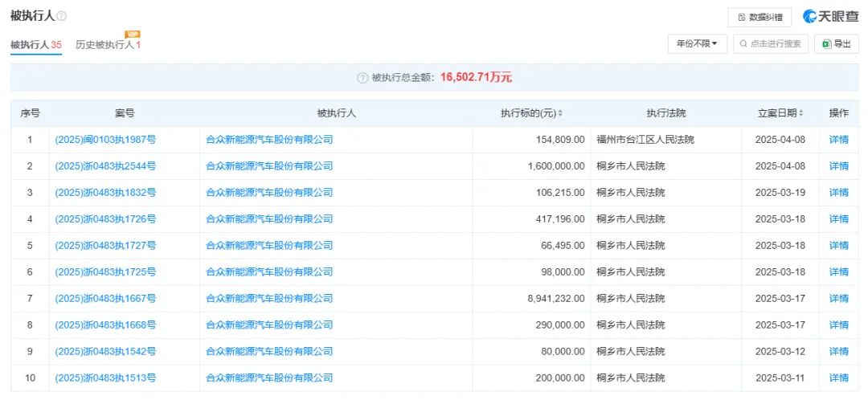The width and height of the screenshot is (868, 400).
Task: Open the 年份不限 year dropdown
Action: pos(698,44)
